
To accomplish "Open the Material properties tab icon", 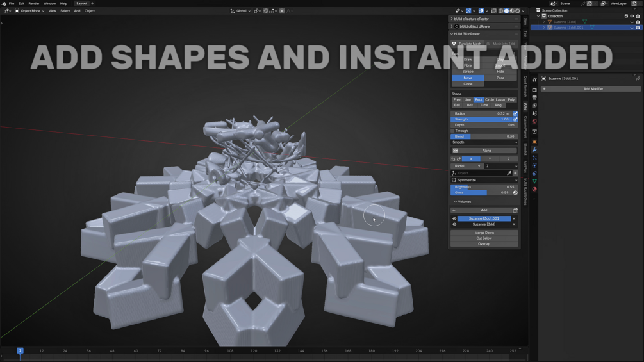I will point(534,189).
